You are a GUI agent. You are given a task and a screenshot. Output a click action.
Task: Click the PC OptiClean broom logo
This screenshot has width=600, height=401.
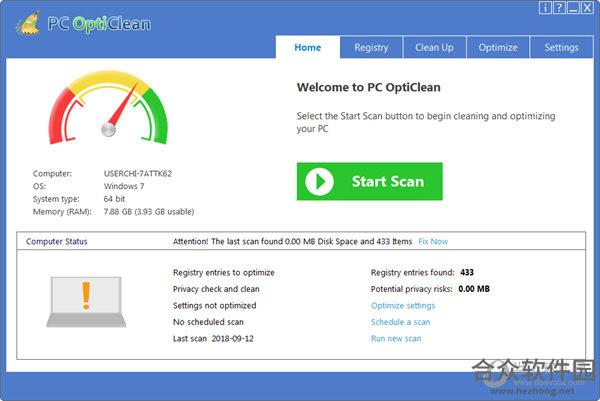click(x=28, y=23)
